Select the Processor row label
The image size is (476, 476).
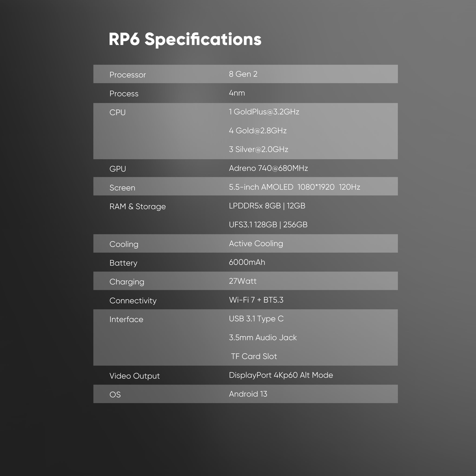click(x=127, y=75)
